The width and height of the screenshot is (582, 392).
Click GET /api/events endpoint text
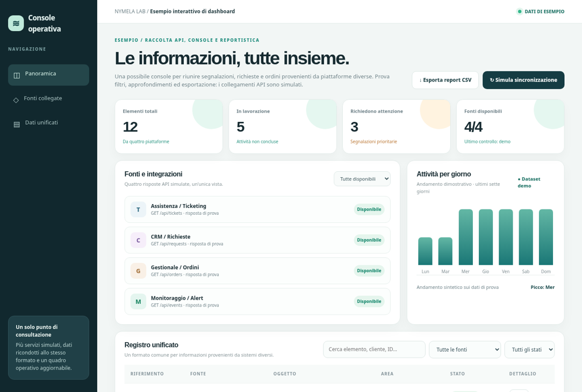(x=185, y=305)
